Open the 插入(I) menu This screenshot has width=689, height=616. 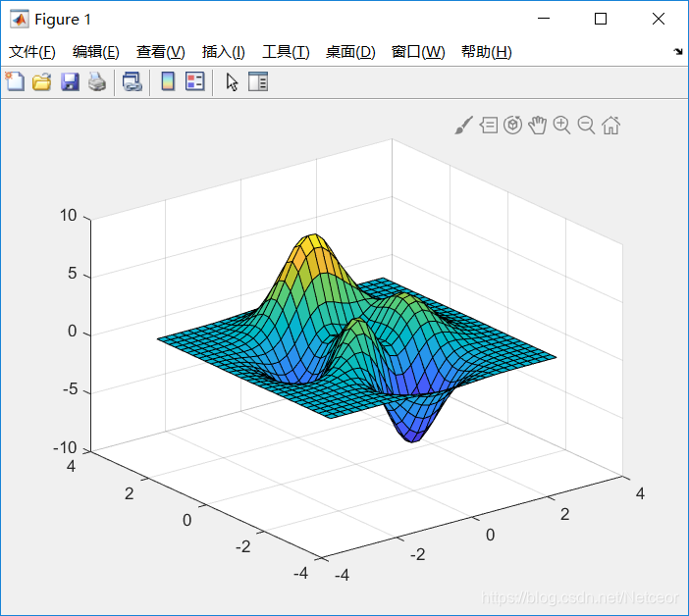tap(223, 52)
